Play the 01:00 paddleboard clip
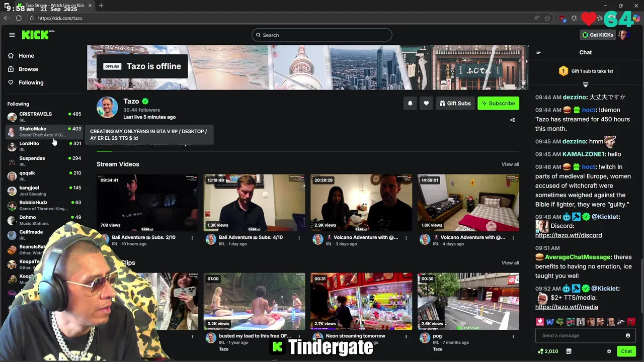Viewport: 644px width, 362px height. pos(255,301)
